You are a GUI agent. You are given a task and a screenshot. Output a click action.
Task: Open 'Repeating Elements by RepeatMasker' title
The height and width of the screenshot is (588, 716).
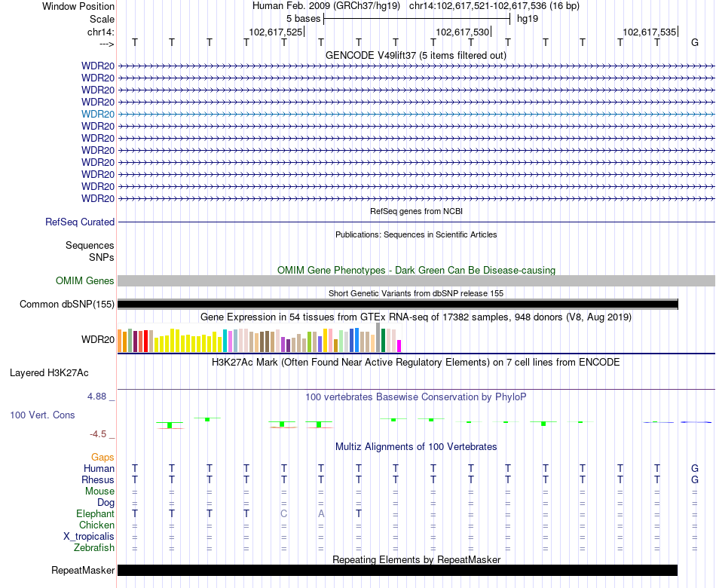[x=416, y=559]
